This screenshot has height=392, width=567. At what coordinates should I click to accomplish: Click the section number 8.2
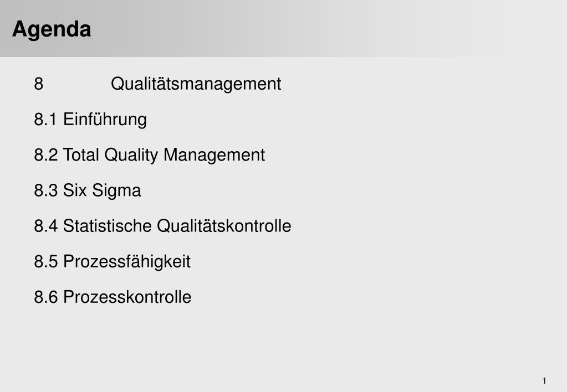point(45,155)
